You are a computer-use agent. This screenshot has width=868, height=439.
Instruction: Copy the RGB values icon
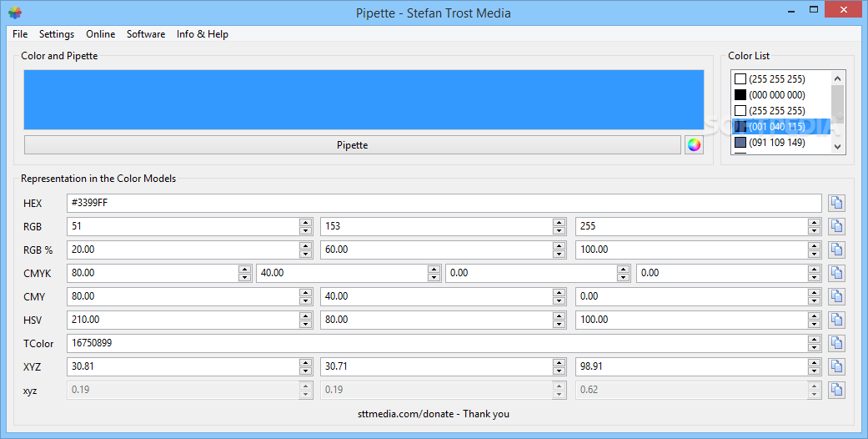[x=836, y=226]
